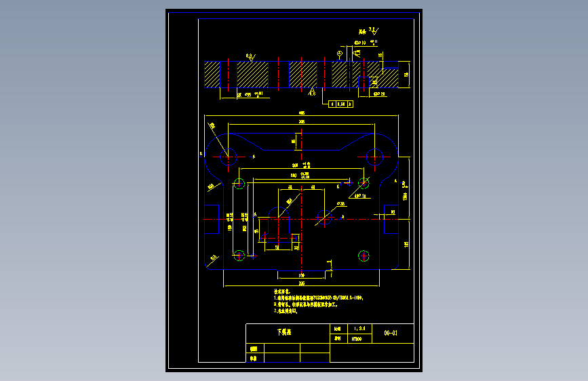Select the surface roughness symbol at sheet top right
The width and height of the screenshot is (588, 381).
374,31
